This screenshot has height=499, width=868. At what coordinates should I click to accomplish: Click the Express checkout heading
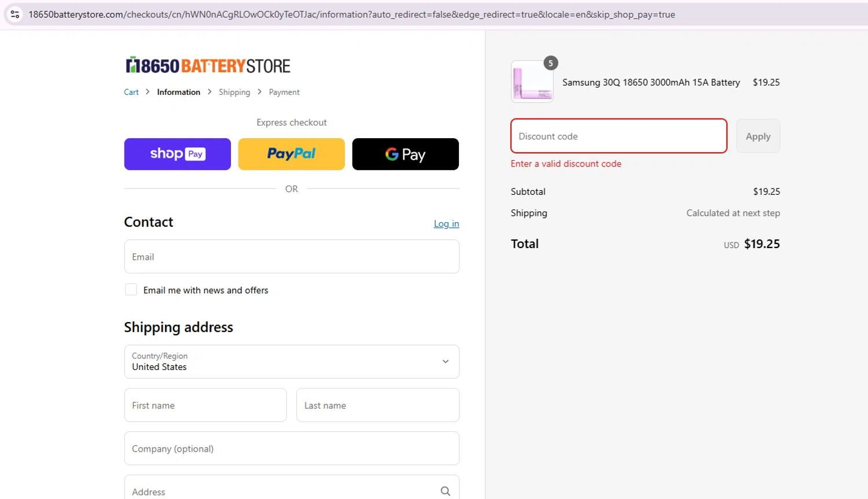pos(292,123)
